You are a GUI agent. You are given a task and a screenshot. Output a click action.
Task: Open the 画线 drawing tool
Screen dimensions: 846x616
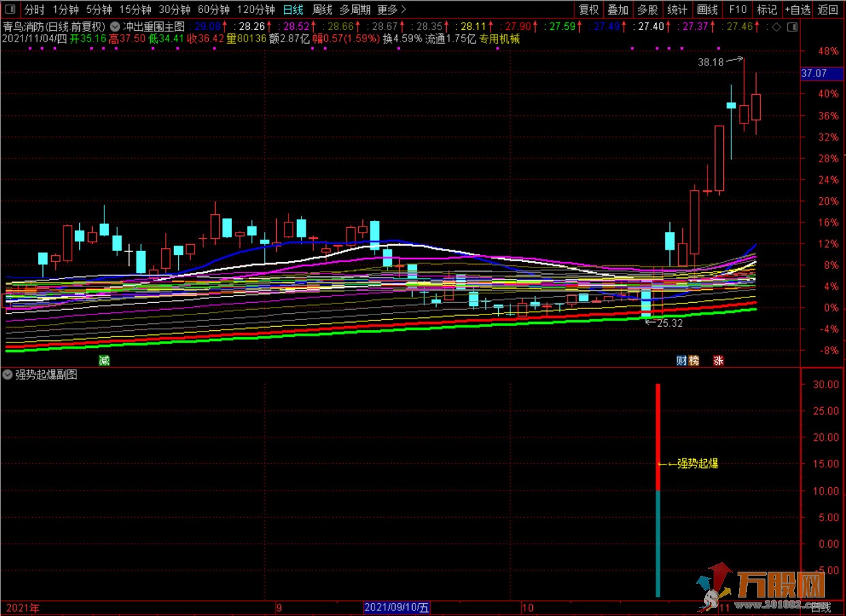pyautogui.click(x=708, y=10)
